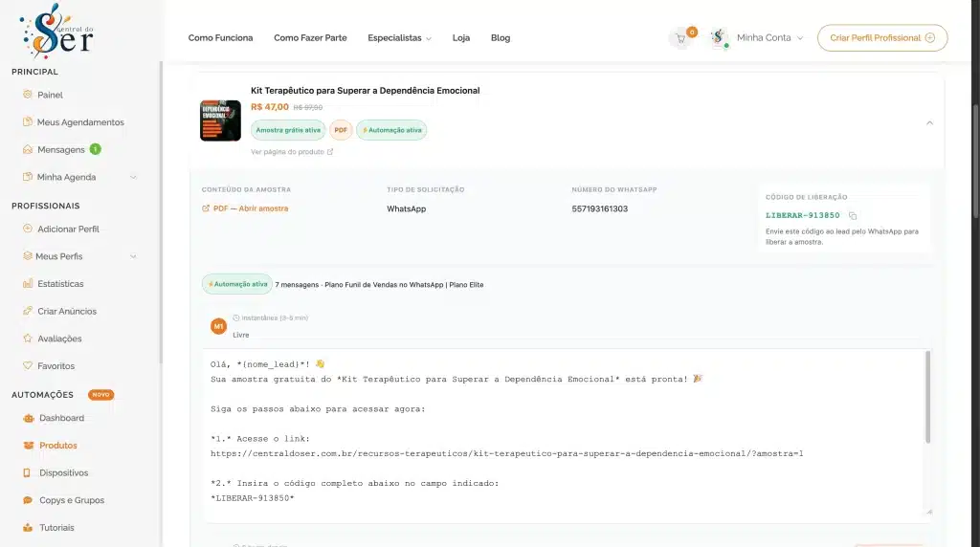Click the sidebar scrollbar
The image size is (980, 547).
tap(161, 212)
